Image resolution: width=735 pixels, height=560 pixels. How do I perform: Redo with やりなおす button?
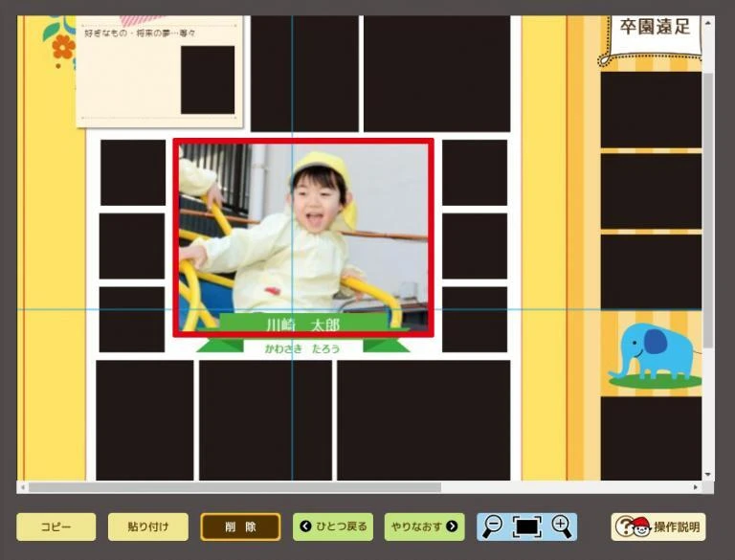(425, 526)
